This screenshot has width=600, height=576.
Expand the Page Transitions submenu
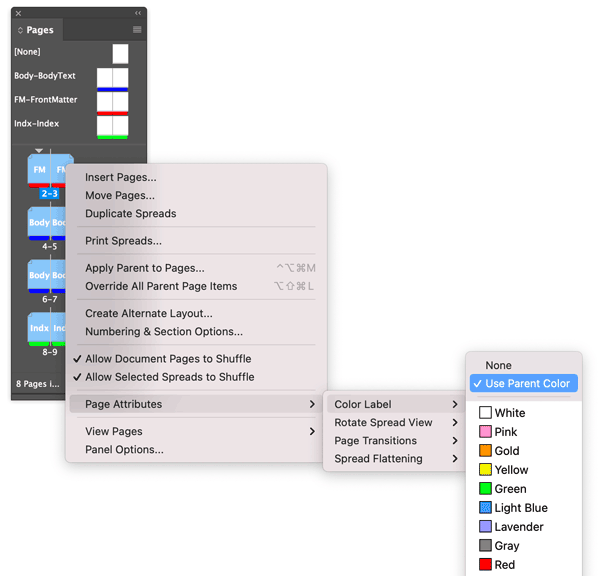pos(396,441)
